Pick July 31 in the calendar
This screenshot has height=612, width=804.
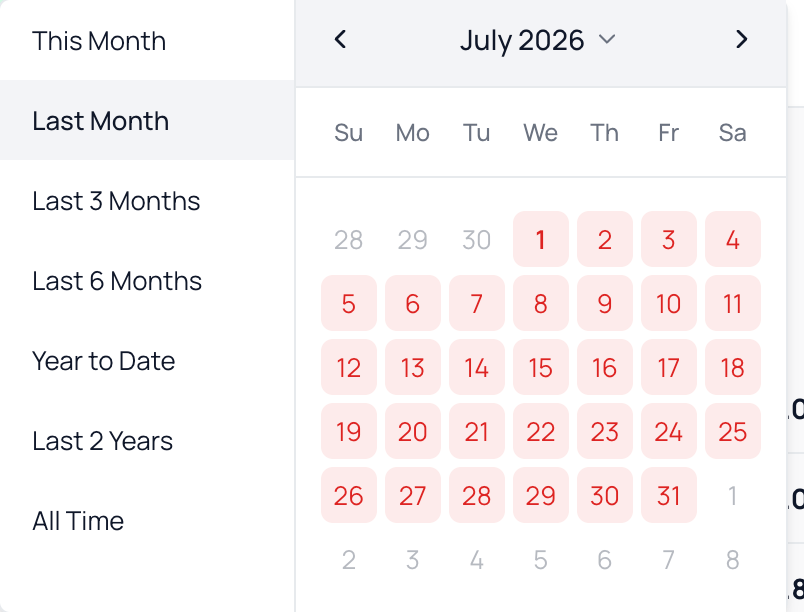coord(669,496)
